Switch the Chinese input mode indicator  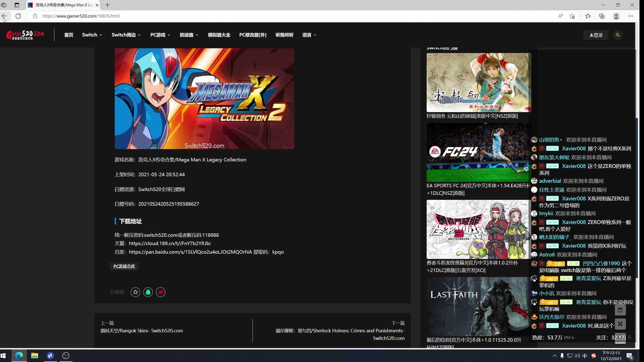pyautogui.click(x=585, y=356)
